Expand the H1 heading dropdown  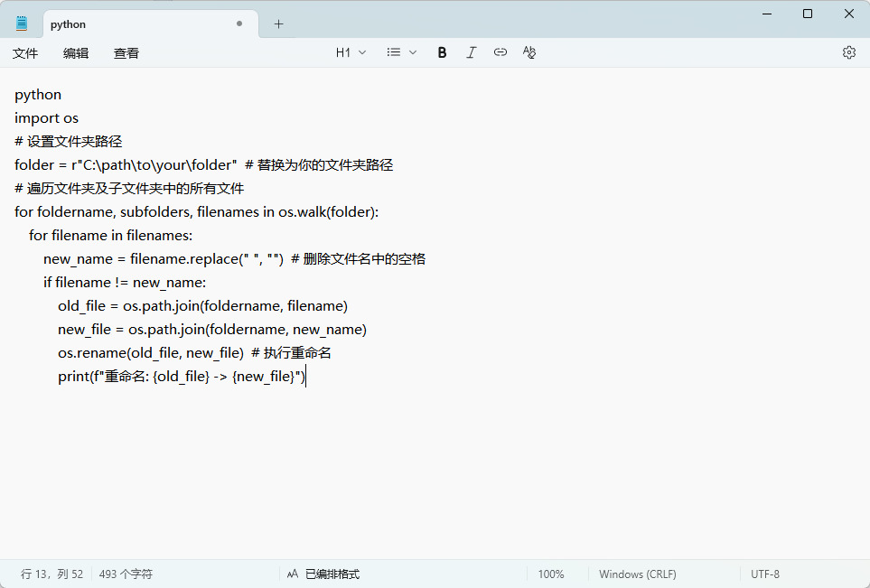(351, 52)
